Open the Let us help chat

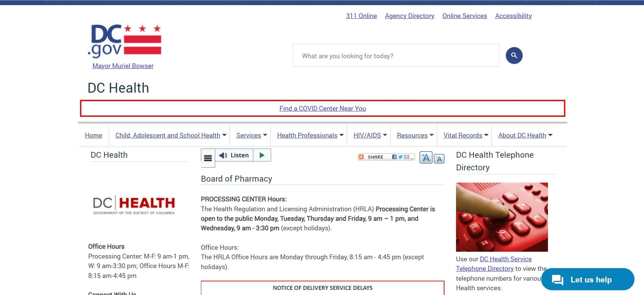point(587,280)
